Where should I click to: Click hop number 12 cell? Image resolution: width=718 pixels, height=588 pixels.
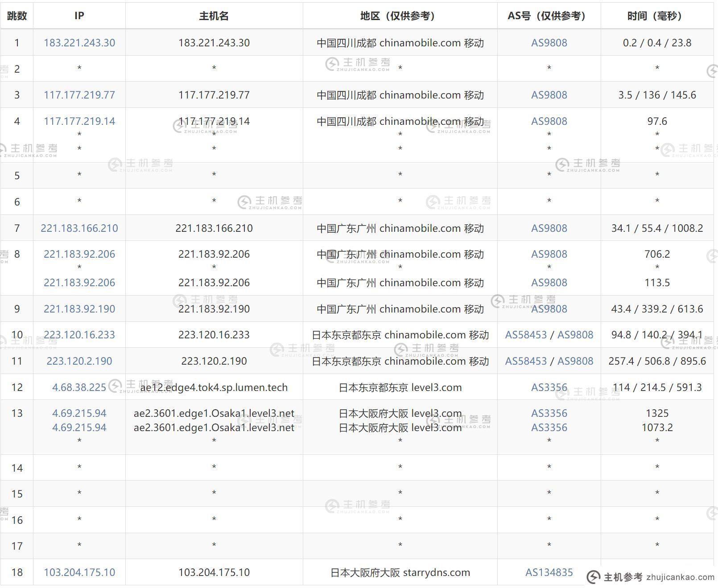coord(17,387)
